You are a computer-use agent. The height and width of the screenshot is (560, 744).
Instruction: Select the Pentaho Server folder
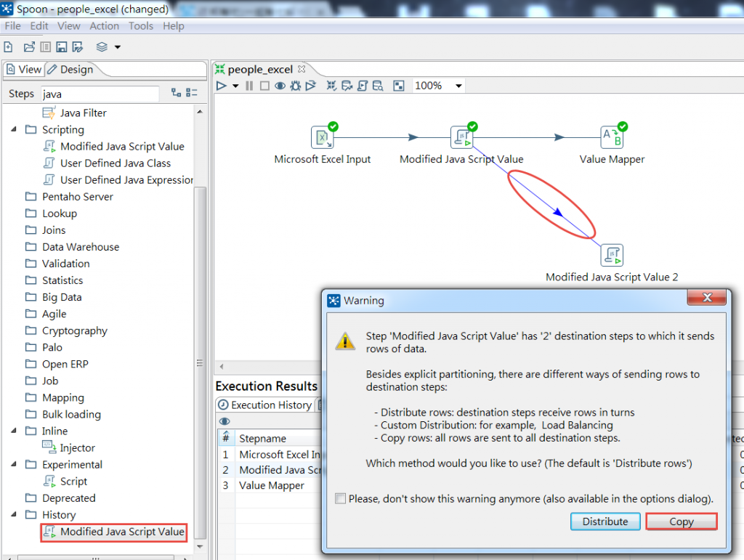pos(69,197)
